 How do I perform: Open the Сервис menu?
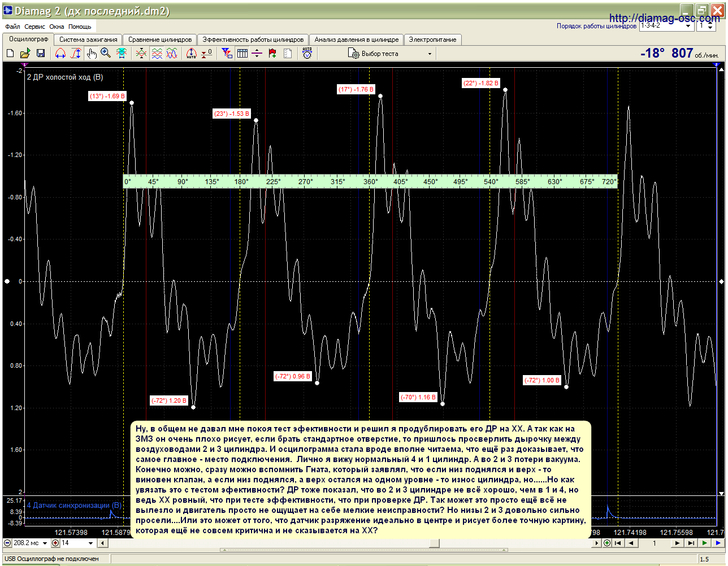[x=35, y=27]
